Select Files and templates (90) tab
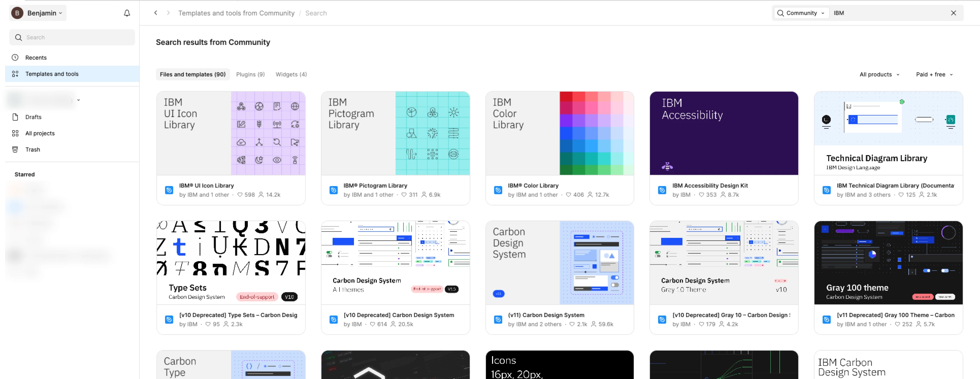 point(192,74)
